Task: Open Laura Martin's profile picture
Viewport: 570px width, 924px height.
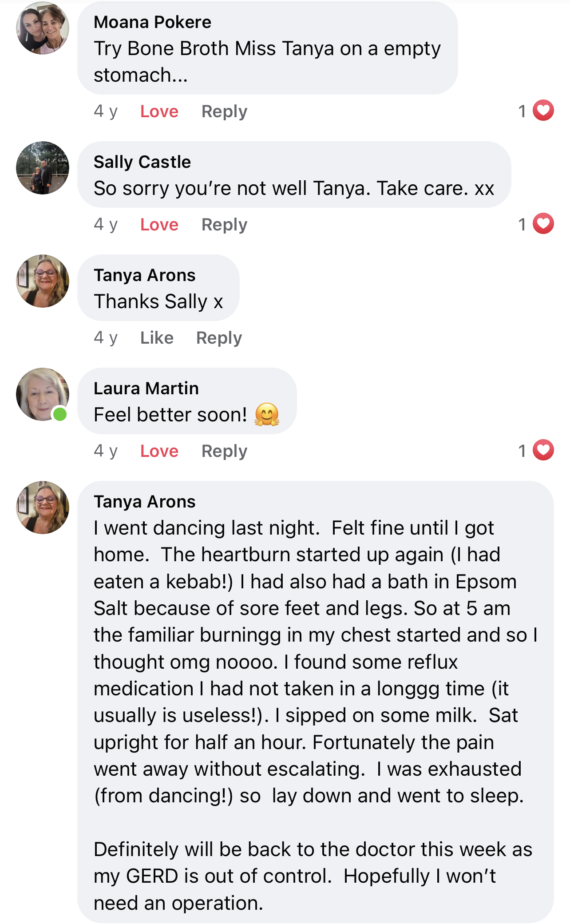Action: [43, 394]
